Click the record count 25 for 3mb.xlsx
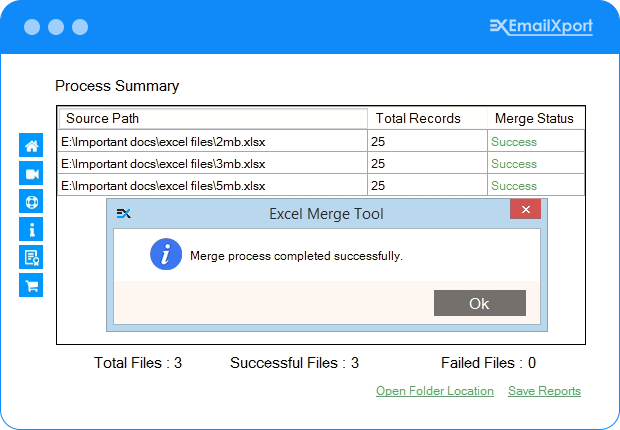620x430 pixels. [378, 164]
